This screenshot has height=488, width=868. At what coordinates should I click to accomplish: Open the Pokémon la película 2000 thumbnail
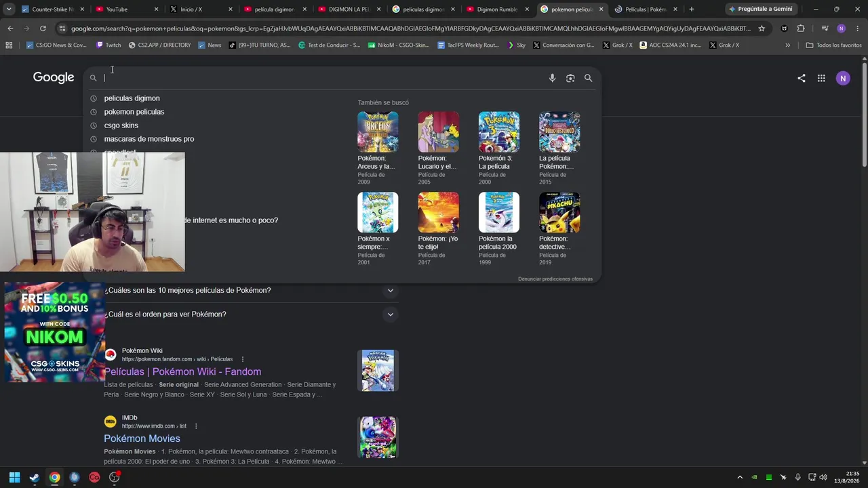(499, 212)
